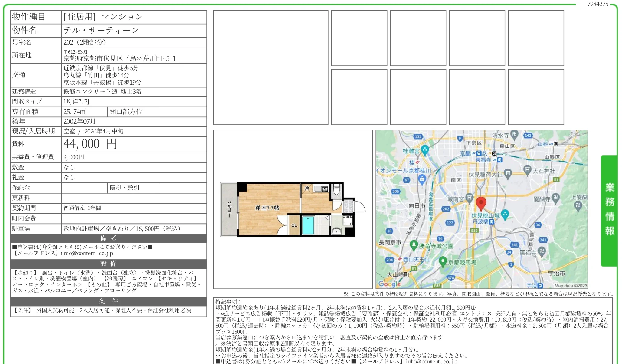
Task: Click the large empty main photo frame
Action: tap(270, 67)
